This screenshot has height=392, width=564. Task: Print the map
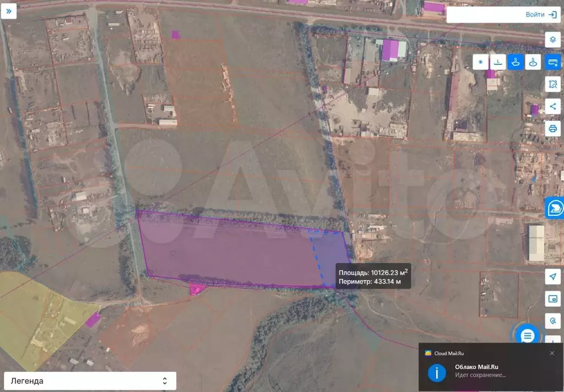[553, 128]
